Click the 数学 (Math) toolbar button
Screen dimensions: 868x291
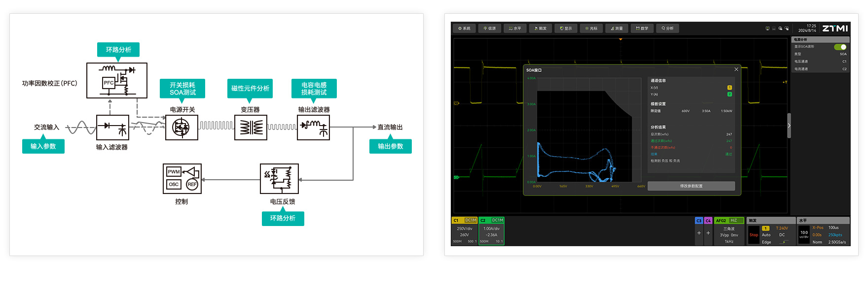pos(642,29)
